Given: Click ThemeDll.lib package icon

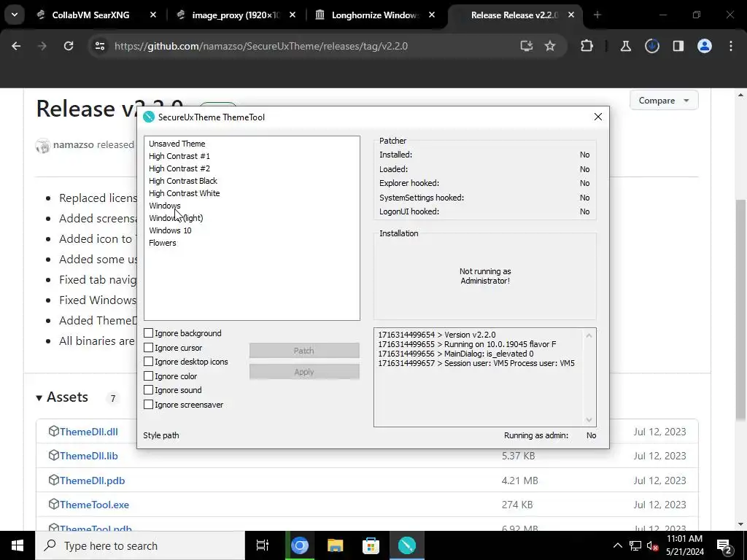Looking at the screenshot, I should [53, 455].
